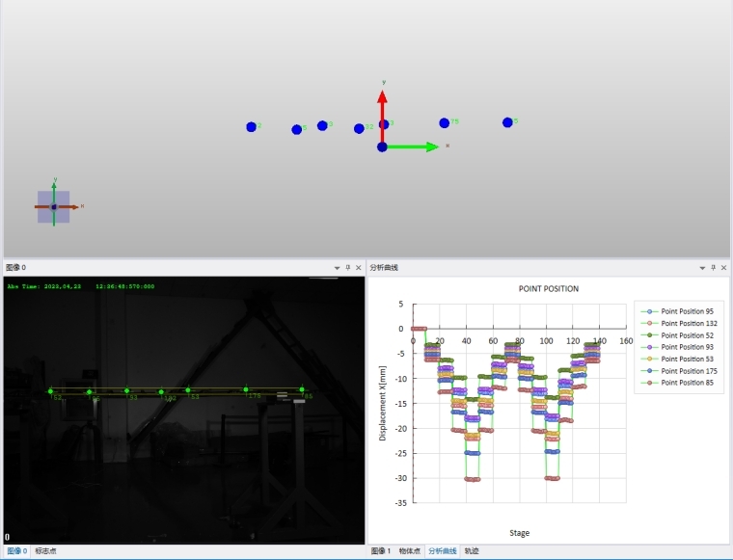Open the 轨迹 tab
The width and height of the screenshot is (733, 560).
(x=472, y=551)
